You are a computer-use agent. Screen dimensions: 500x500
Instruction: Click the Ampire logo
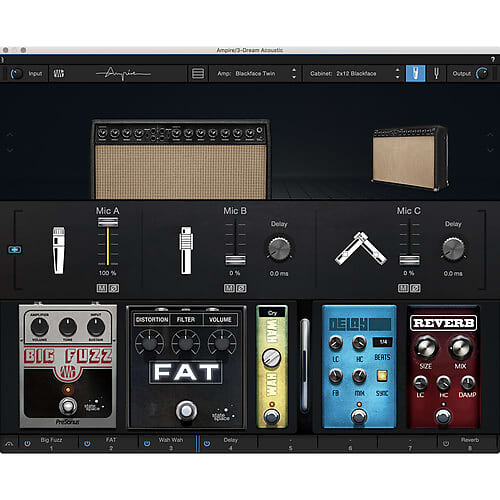124,74
